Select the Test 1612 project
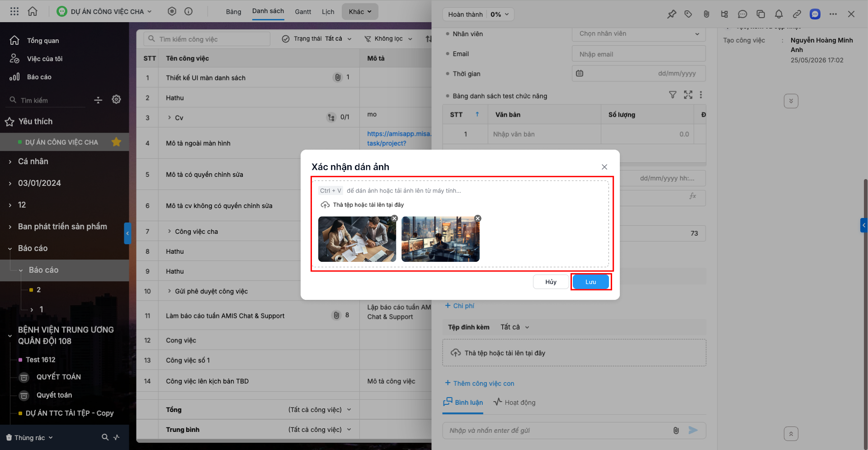The height and width of the screenshot is (450, 868). pyautogui.click(x=40, y=360)
